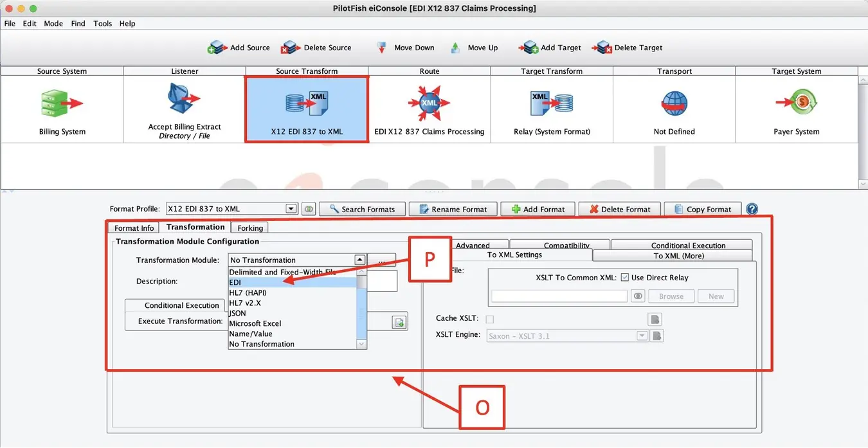Click the Add Source toolbar icon
The image size is (868, 448).
pyautogui.click(x=217, y=48)
